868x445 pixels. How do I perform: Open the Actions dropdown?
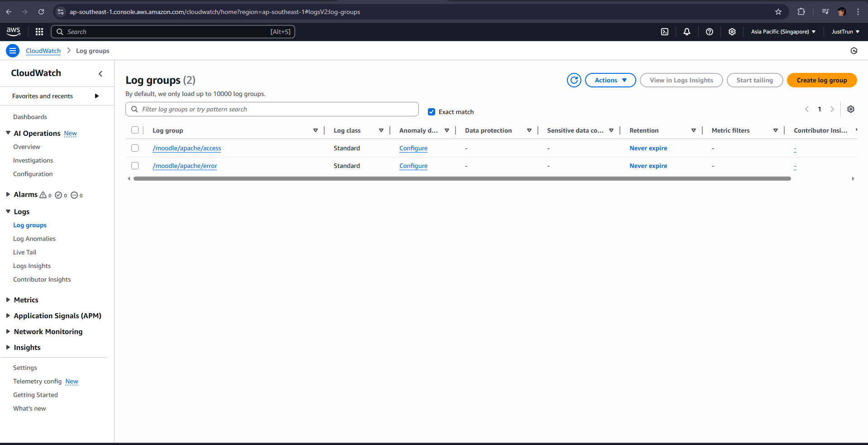[610, 80]
